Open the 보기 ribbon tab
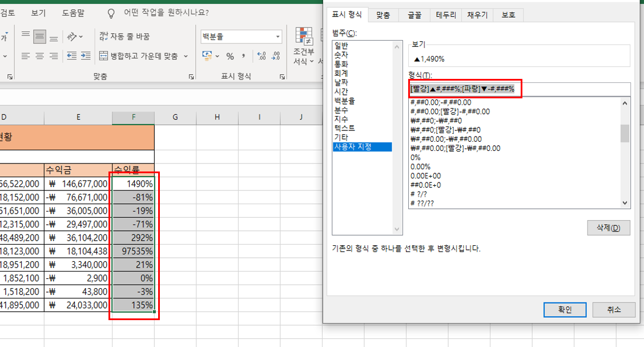Viewport: 644px width, 347px height. pyautogui.click(x=37, y=13)
